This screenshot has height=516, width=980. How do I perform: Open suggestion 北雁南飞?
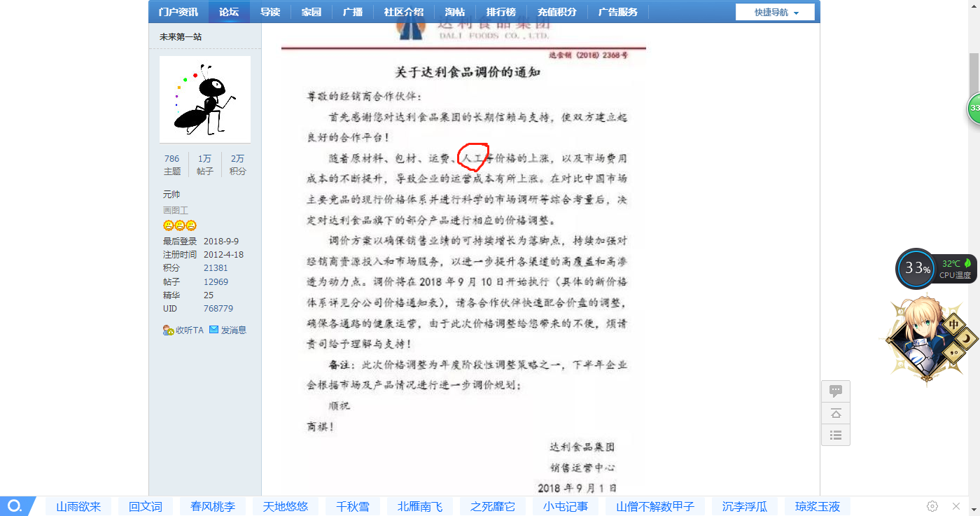[x=420, y=506]
